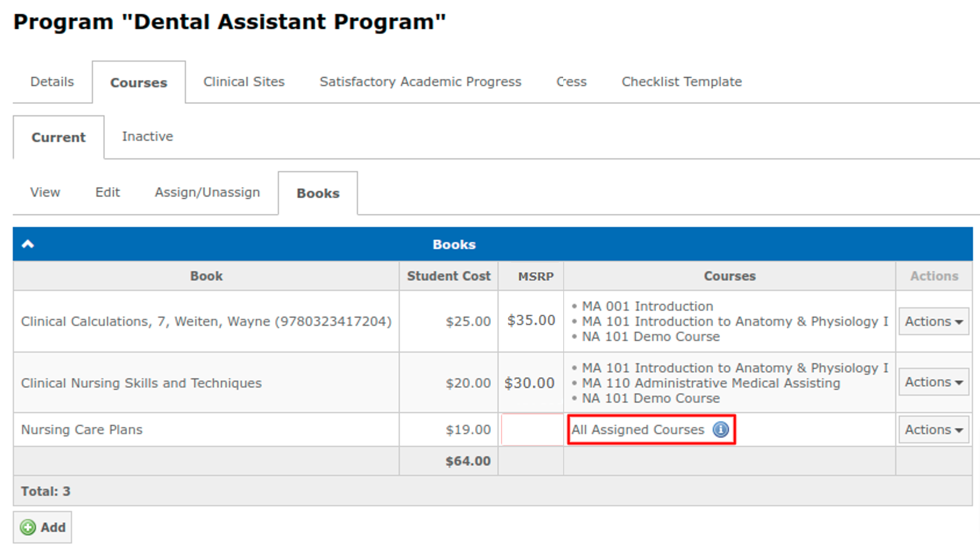Switch to the Inactive sub-tab
The image size is (980, 554).
(147, 136)
